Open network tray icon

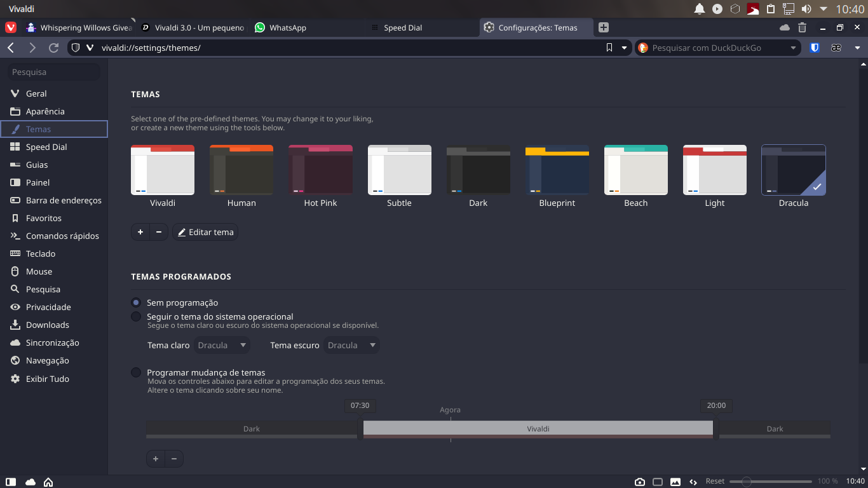point(789,9)
